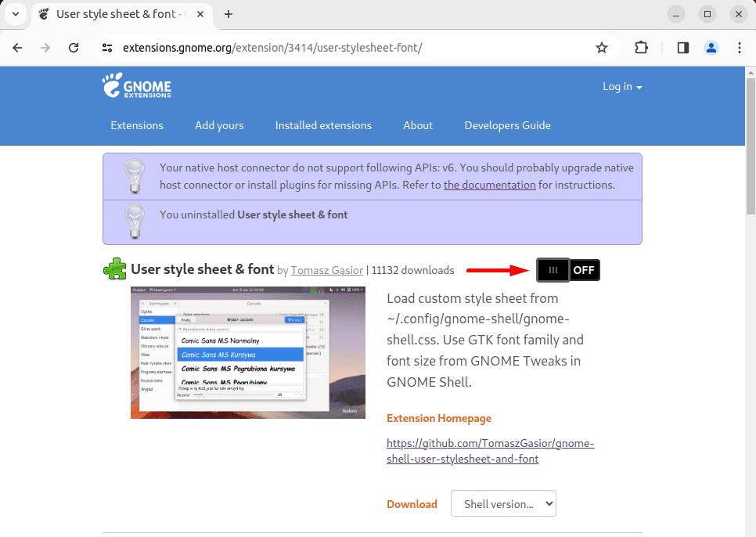Open the About nav item

[418, 125]
